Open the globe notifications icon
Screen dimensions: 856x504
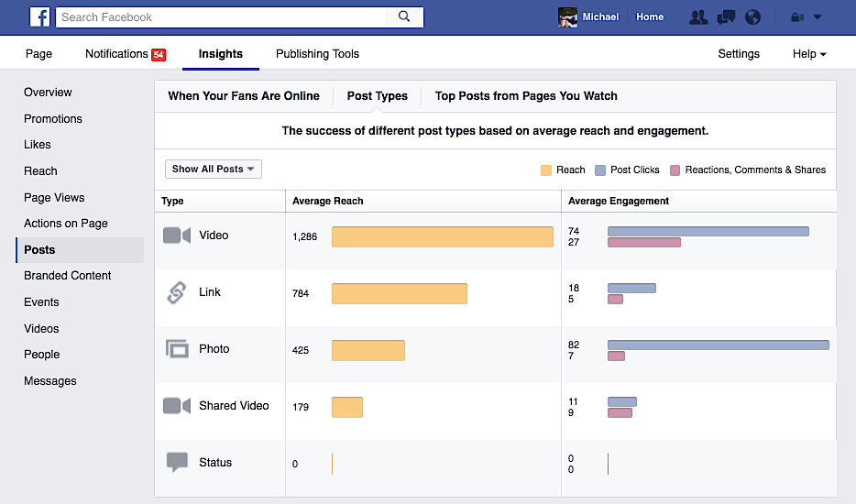(x=752, y=17)
